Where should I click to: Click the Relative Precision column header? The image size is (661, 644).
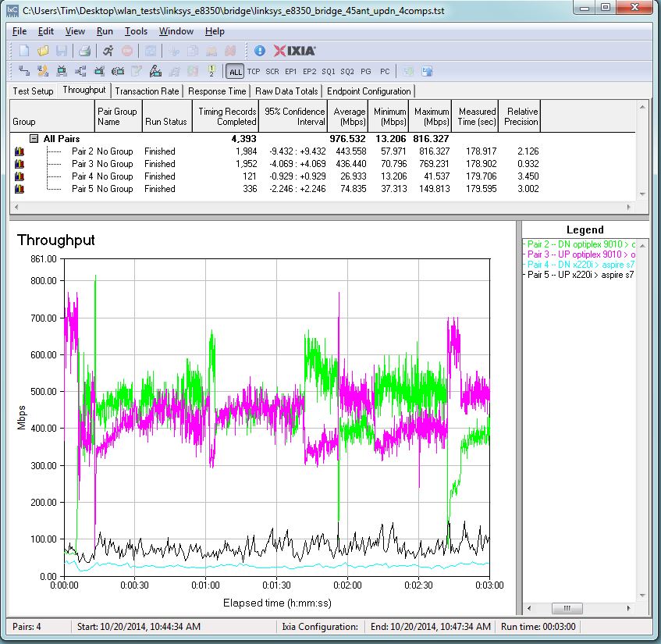(x=521, y=116)
